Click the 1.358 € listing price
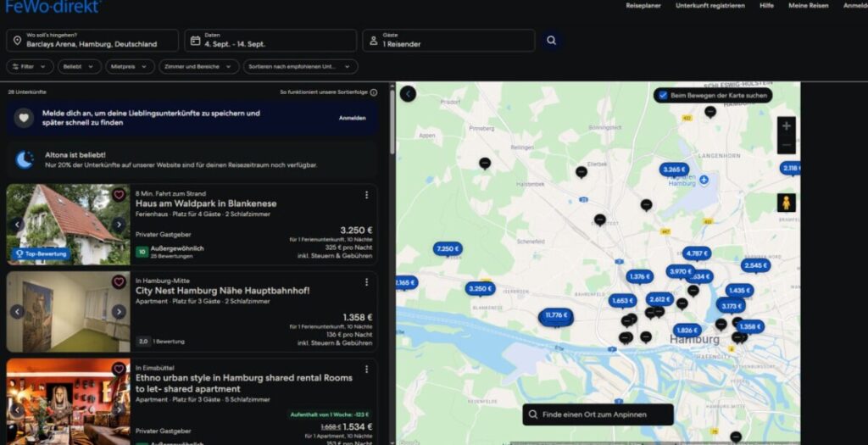Viewport: 868px width, 445px height. point(358,318)
